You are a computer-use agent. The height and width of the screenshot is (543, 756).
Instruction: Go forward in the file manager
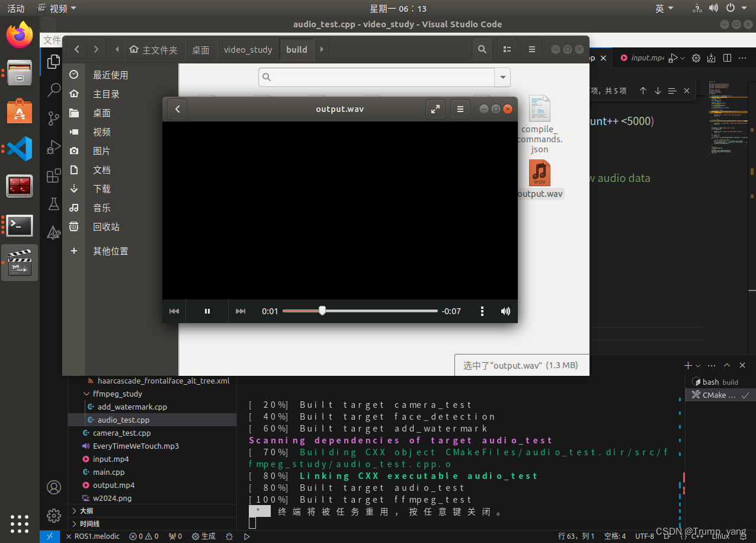[96, 49]
